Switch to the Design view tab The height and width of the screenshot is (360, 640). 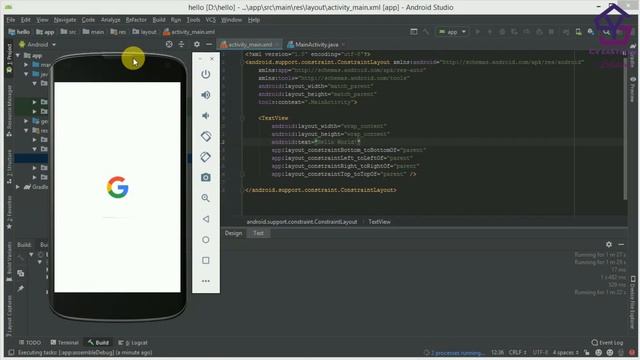point(233,233)
